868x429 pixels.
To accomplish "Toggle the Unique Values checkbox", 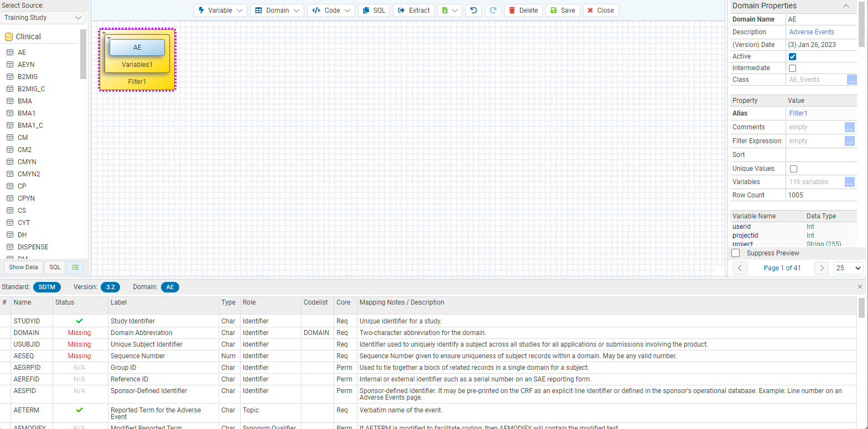I will (793, 169).
